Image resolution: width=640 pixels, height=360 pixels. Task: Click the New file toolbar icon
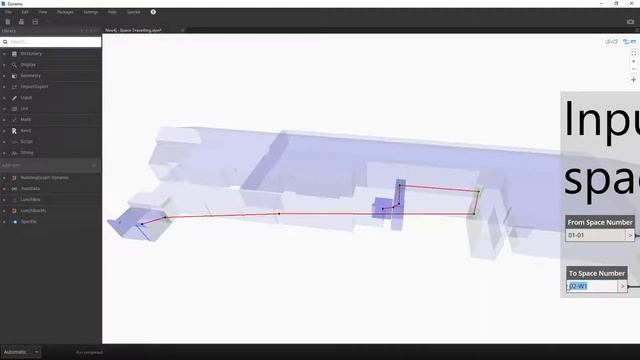pos(8,22)
